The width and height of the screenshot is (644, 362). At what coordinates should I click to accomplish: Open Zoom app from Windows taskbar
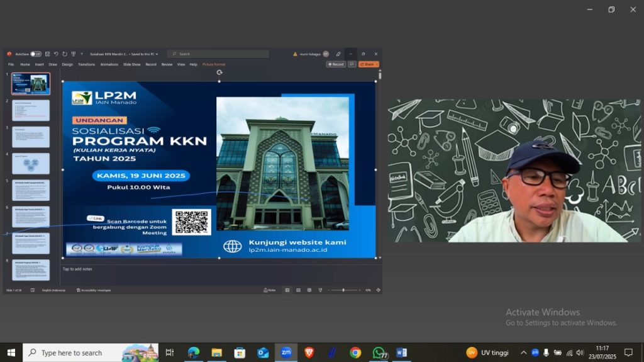click(286, 353)
